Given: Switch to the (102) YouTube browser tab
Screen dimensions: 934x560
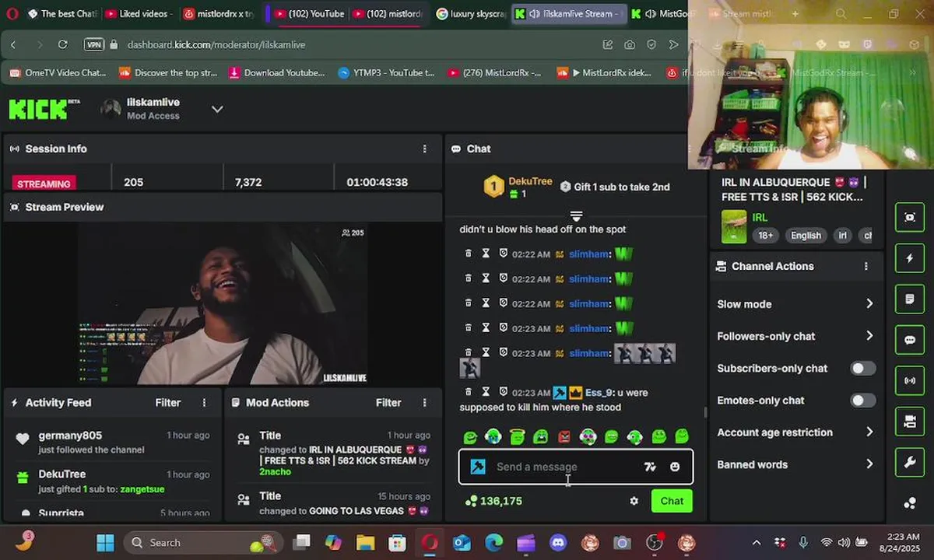Looking at the screenshot, I should 307,14.
